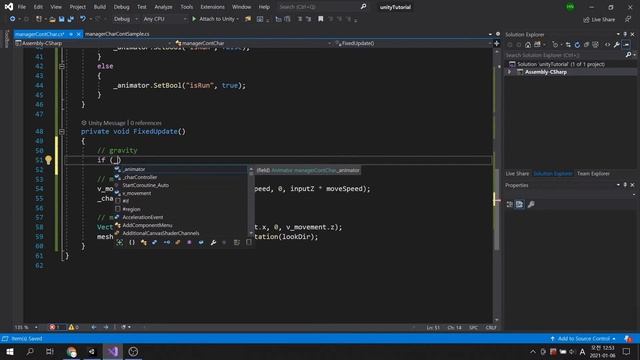Toggle Solution Explorer show all files
The image size is (640, 360).
[x=596, y=45]
